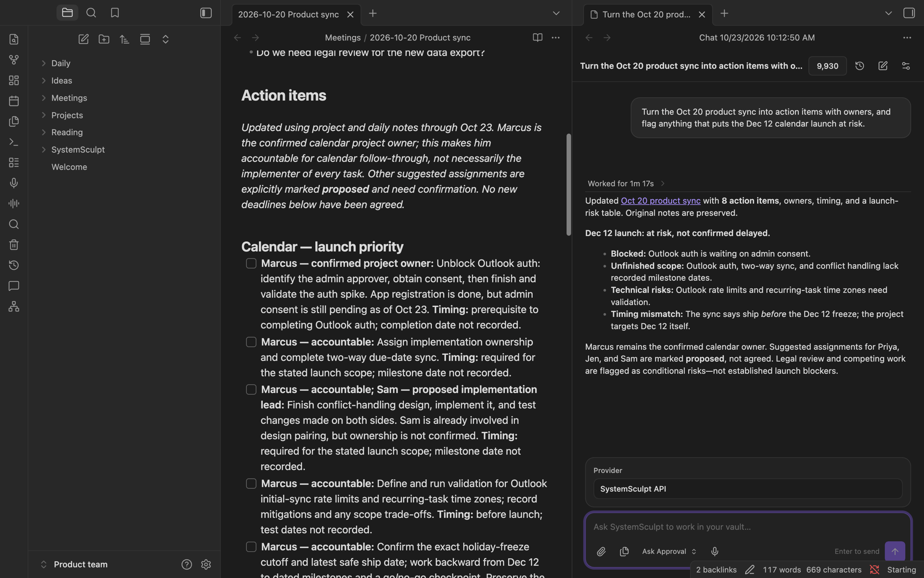Open command palette terminal icon
The image size is (924, 578).
[14, 142]
